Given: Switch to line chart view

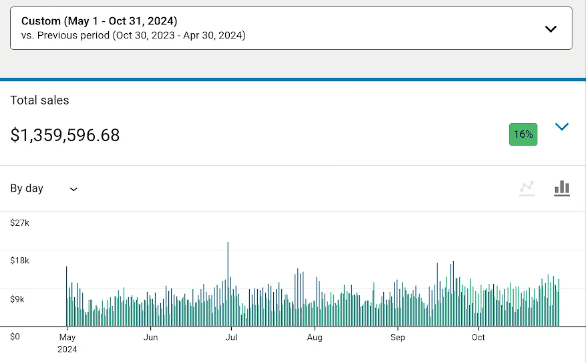Looking at the screenshot, I should [527, 188].
